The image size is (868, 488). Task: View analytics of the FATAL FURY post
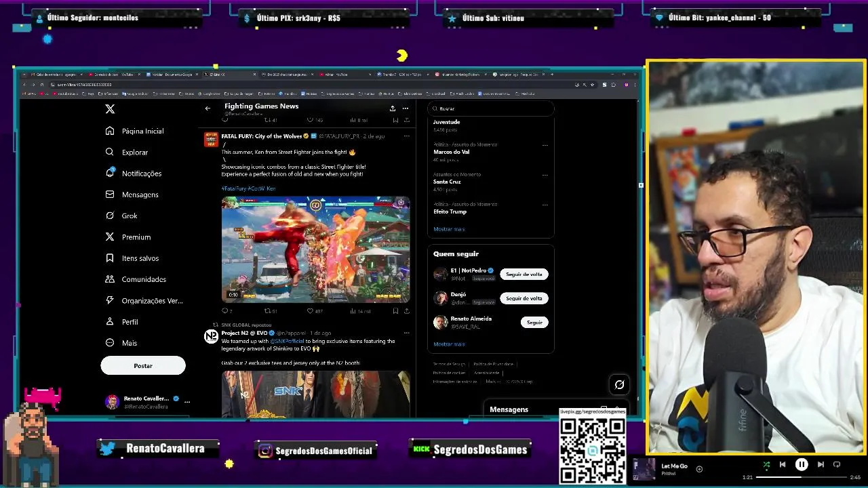(x=360, y=311)
